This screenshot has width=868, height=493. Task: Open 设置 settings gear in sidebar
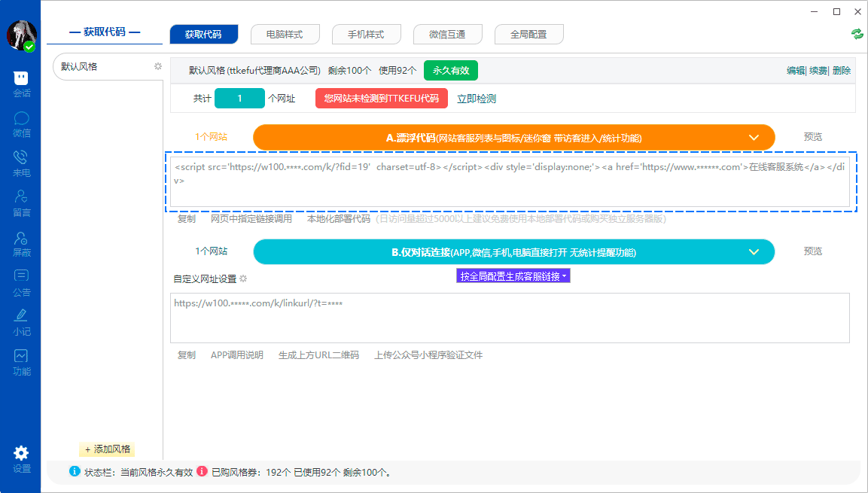pos(21,460)
